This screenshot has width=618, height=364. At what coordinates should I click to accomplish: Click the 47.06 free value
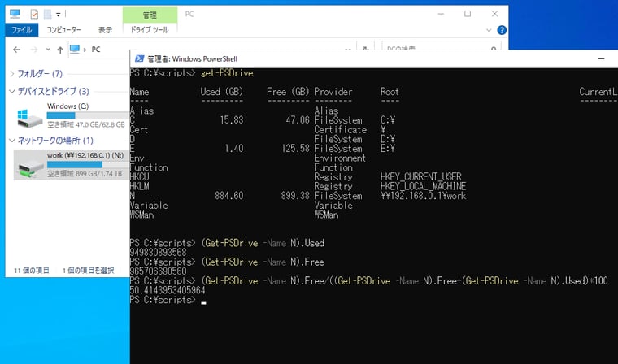tap(298, 120)
